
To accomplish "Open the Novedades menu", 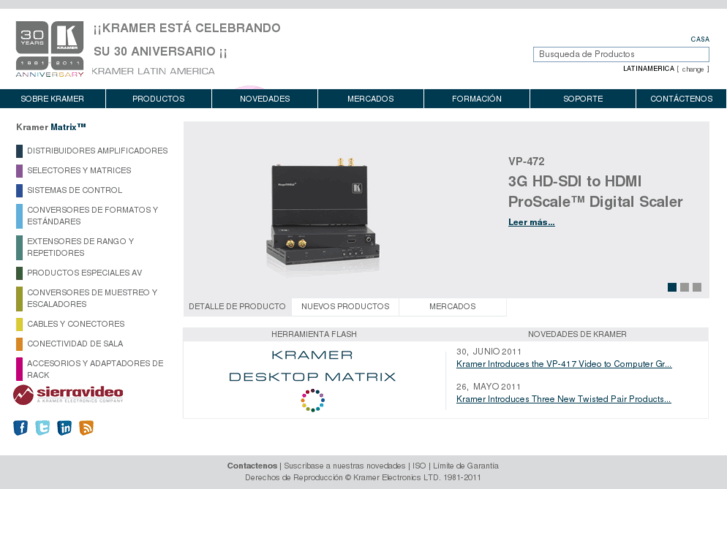I will pos(265,99).
